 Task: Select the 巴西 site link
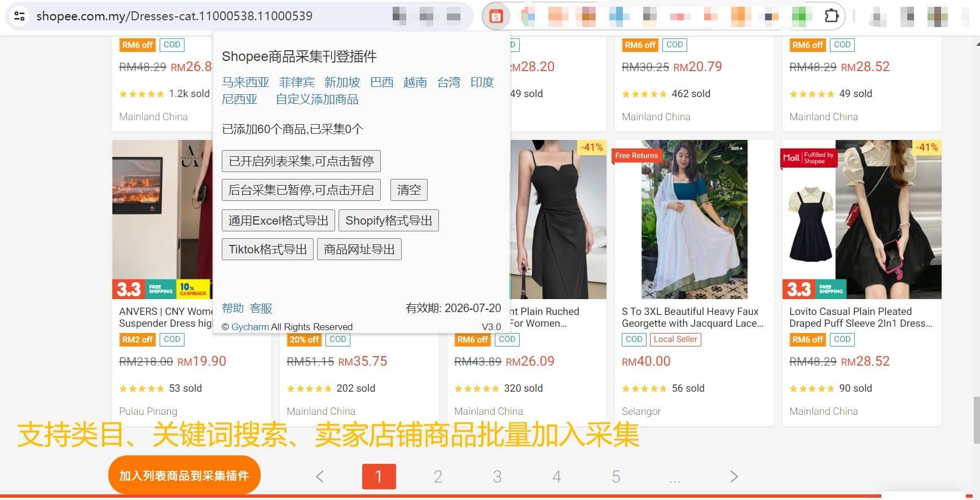[382, 82]
